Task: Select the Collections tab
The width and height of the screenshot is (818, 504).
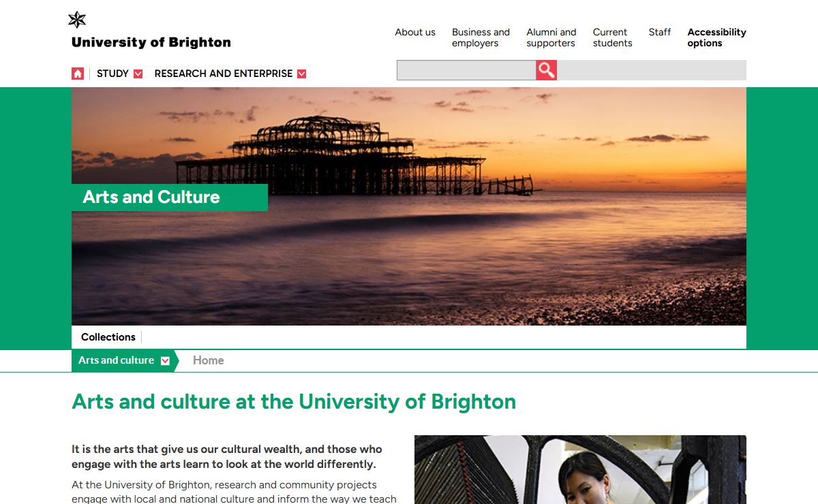Action: pos(108,336)
